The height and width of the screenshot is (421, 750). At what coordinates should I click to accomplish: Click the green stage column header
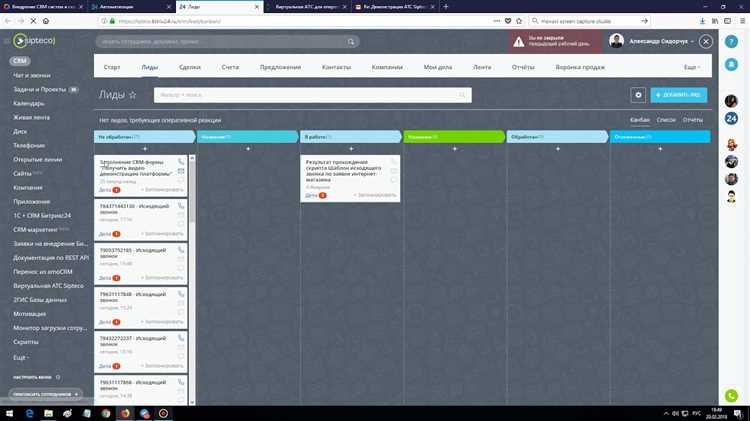click(454, 137)
